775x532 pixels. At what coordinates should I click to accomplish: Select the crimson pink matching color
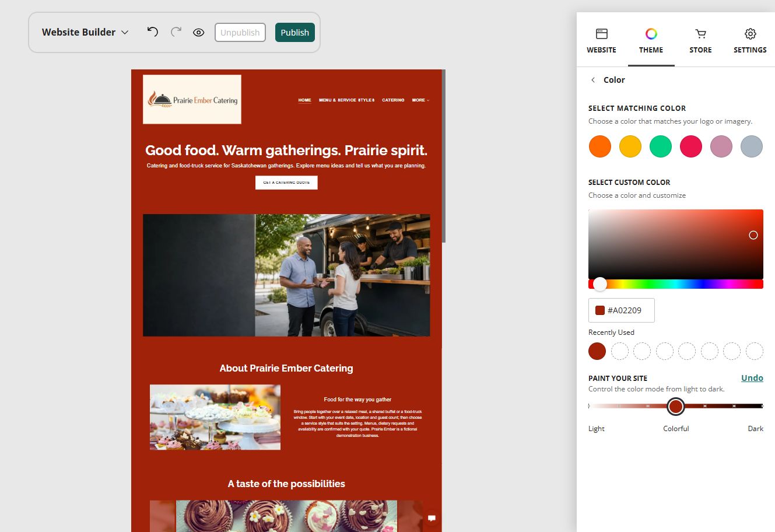tap(691, 146)
